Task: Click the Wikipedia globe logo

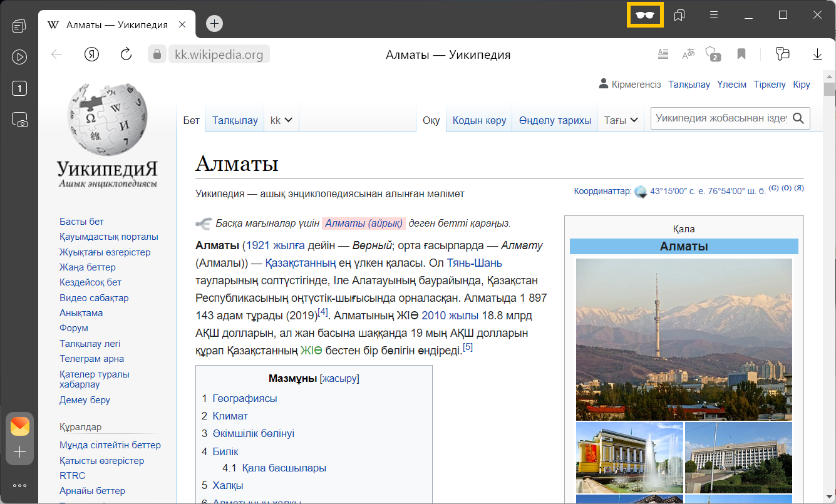Action: (x=107, y=118)
